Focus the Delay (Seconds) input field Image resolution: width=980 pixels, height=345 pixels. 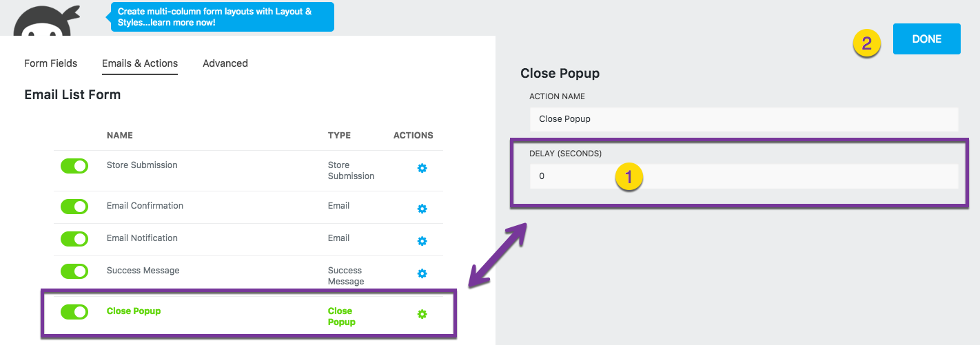744,176
